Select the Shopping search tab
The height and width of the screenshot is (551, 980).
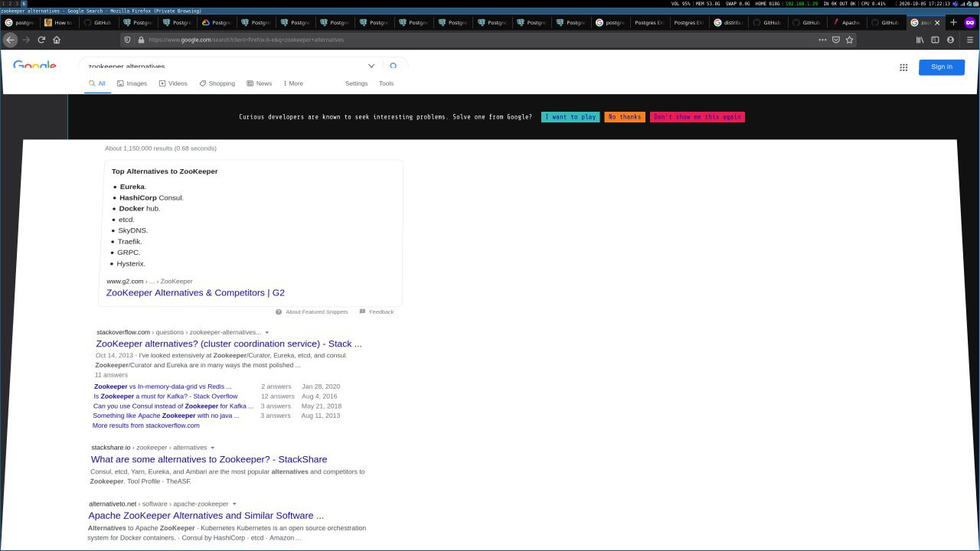(x=217, y=83)
